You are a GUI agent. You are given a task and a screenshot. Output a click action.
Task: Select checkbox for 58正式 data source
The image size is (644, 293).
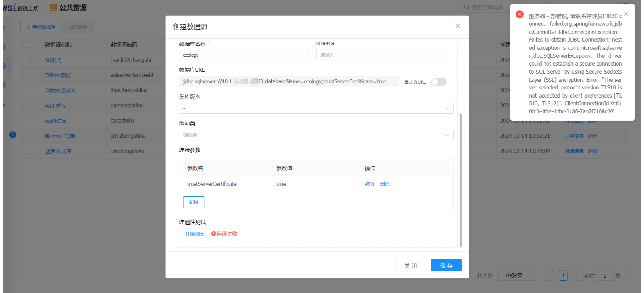pyautogui.click(x=30, y=60)
